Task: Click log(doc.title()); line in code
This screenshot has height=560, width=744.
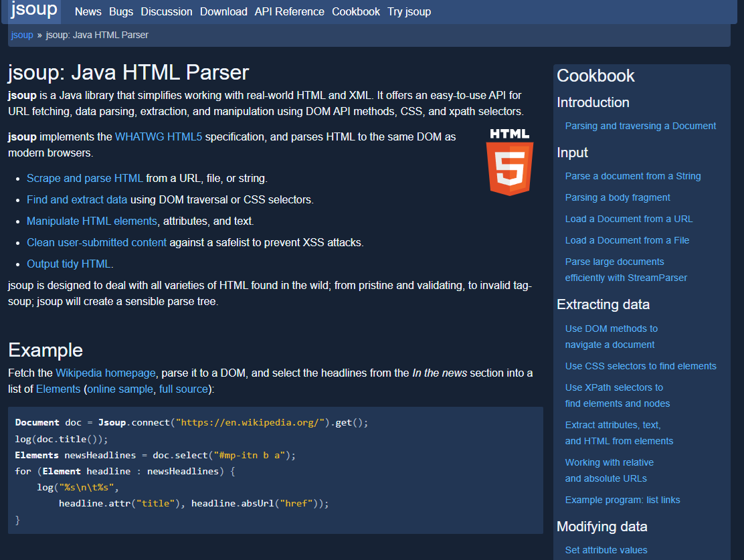Action: tap(61, 439)
